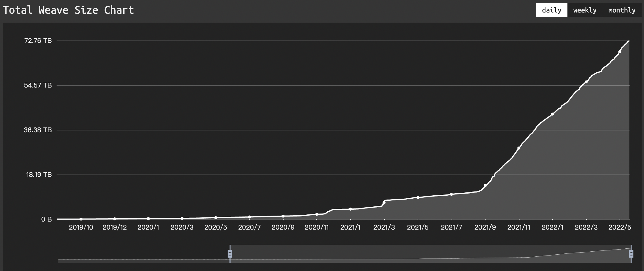Click the 2020/11 date label
Viewport: 644px width, 271px height.
317,228
